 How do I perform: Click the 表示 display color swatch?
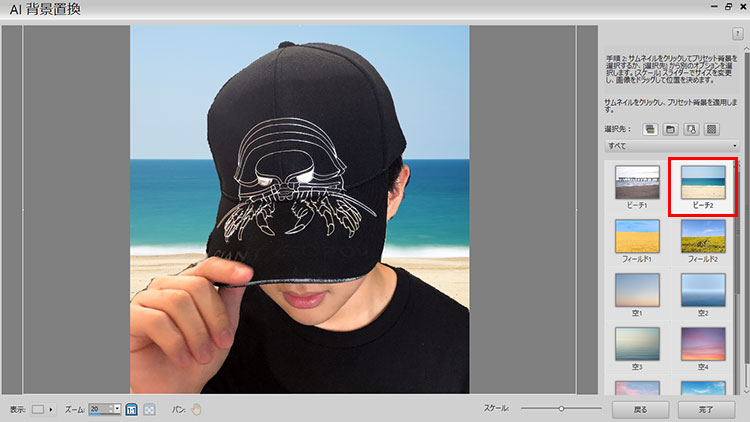click(x=38, y=409)
